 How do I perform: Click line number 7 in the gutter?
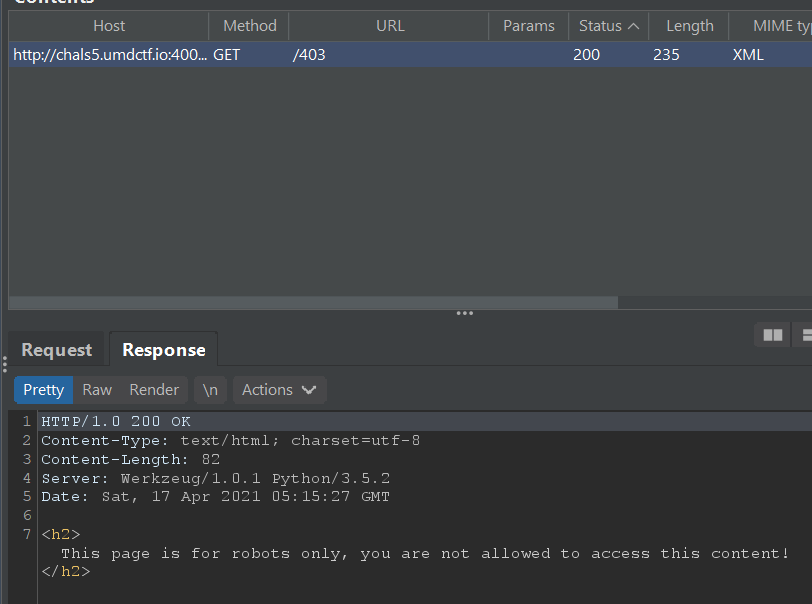click(x=27, y=534)
